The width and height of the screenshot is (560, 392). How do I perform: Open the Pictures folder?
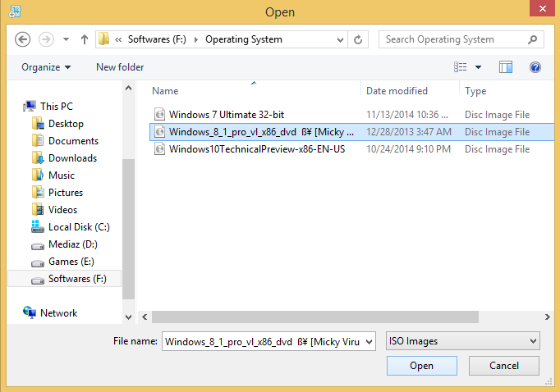(57, 193)
